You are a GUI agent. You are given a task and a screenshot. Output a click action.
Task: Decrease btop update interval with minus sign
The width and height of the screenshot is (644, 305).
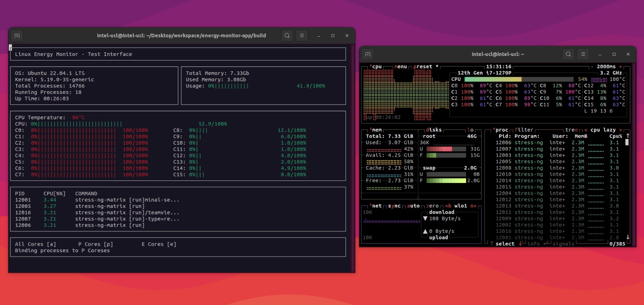coord(592,67)
